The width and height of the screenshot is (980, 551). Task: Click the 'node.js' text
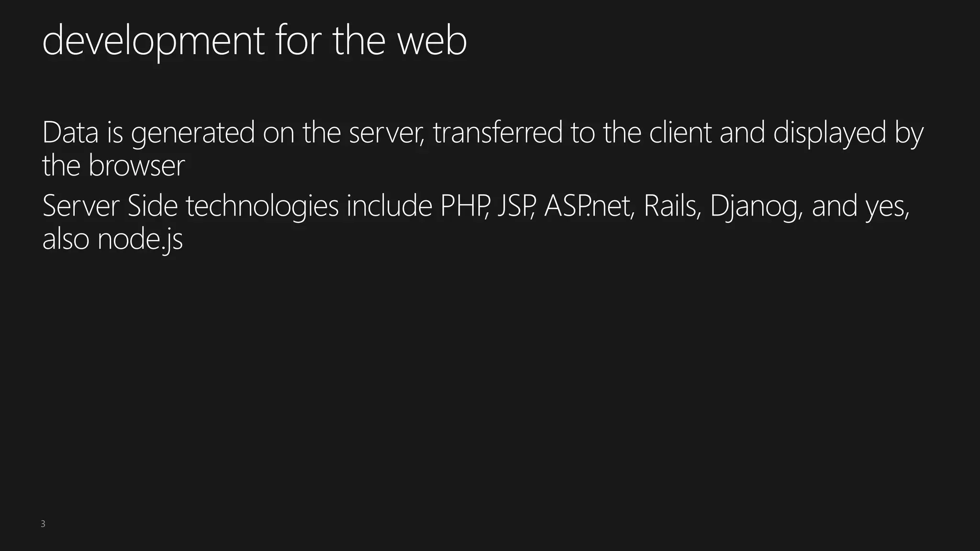coord(140,240)
